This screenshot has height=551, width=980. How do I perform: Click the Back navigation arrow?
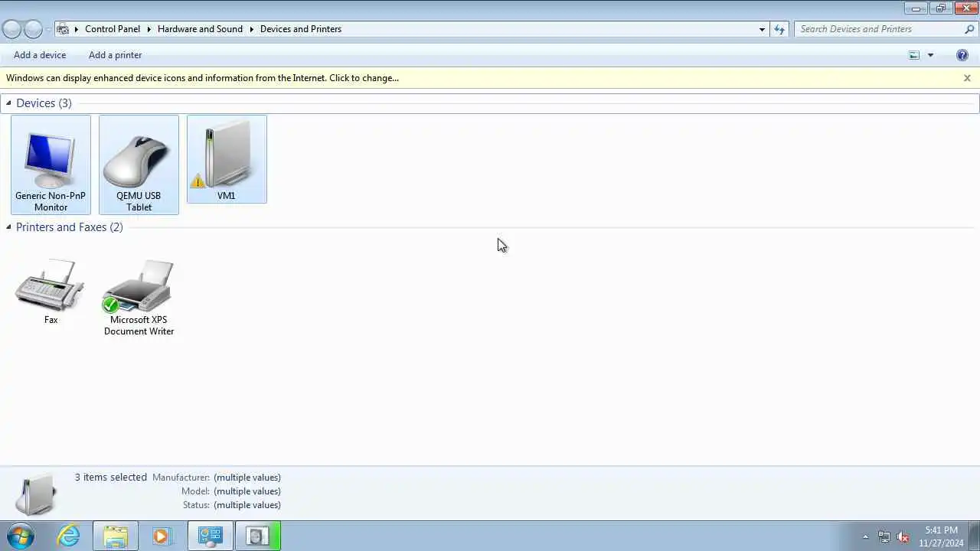[11, 29]
